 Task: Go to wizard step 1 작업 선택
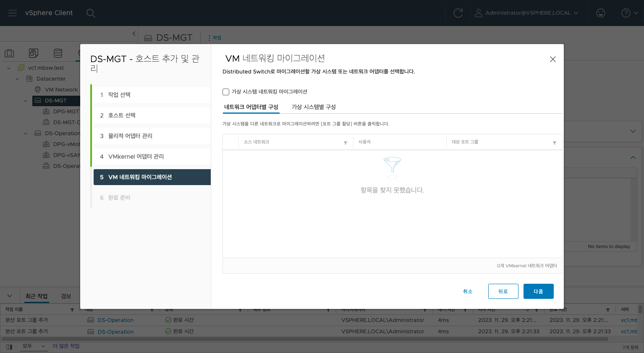pyautogui.click(x=152, y=95)
